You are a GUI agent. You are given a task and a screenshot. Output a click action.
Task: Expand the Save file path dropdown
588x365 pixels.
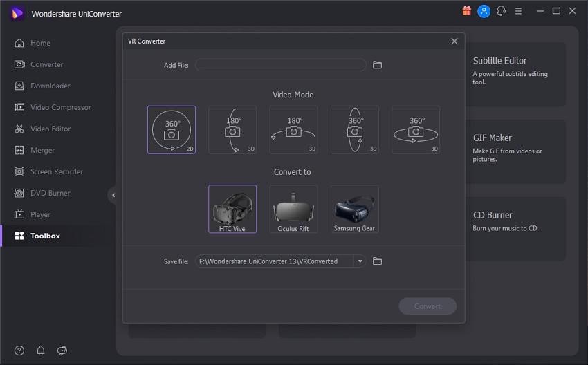tap(360, 261)
